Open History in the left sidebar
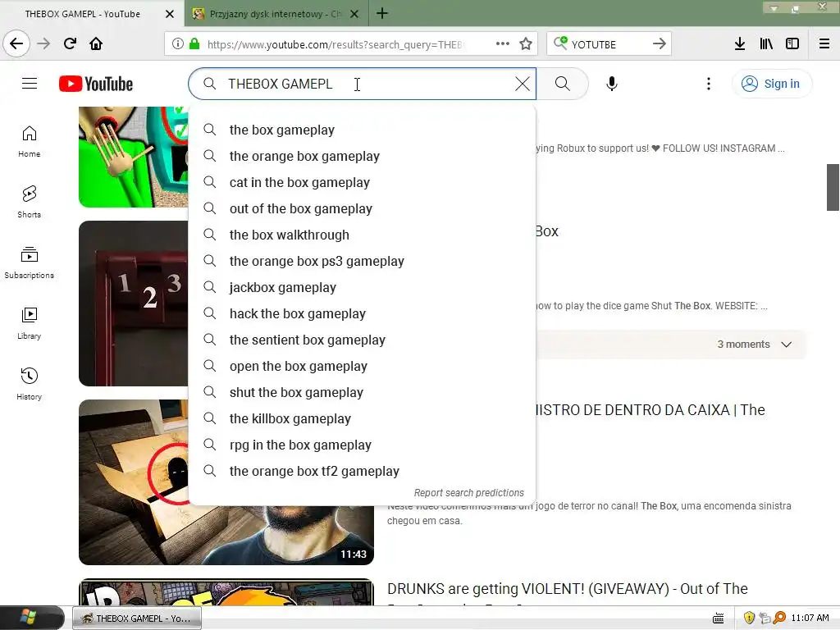 [30, 384]
